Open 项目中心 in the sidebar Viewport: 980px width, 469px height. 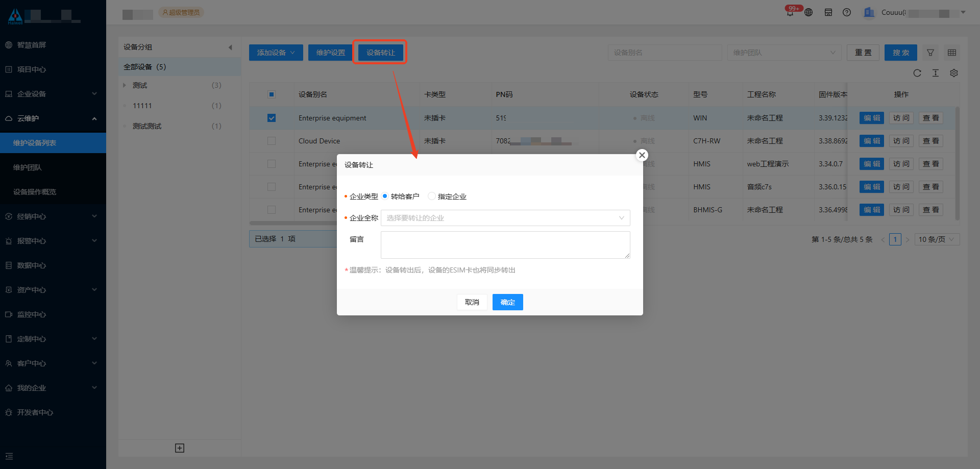point(53,69)
